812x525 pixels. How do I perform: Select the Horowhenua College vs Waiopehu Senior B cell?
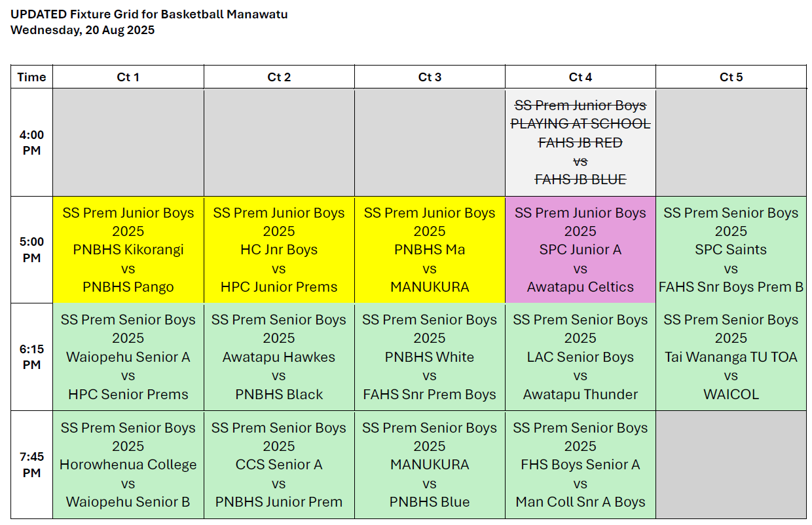coord(128,465)
